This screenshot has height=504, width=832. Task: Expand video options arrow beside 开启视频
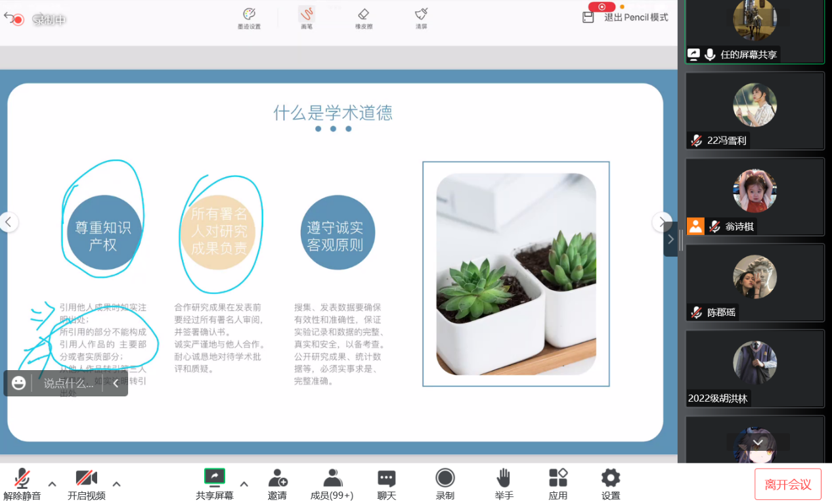pos(116,484)
